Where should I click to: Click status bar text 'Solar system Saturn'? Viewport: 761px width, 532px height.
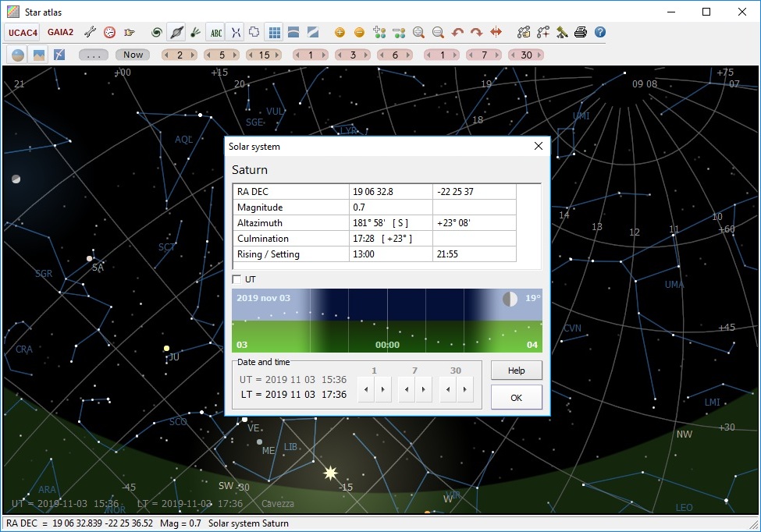click(248, 523)
